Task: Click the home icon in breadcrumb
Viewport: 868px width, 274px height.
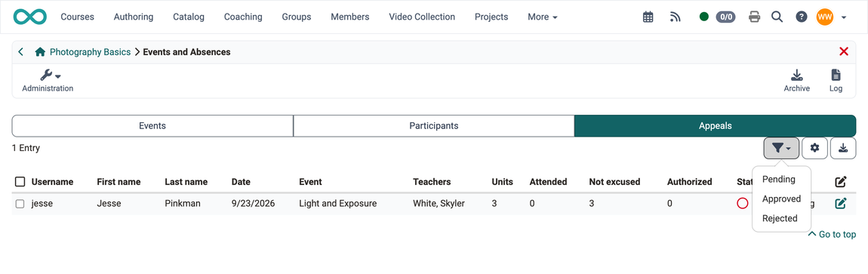Action: (x=40, y=52)
